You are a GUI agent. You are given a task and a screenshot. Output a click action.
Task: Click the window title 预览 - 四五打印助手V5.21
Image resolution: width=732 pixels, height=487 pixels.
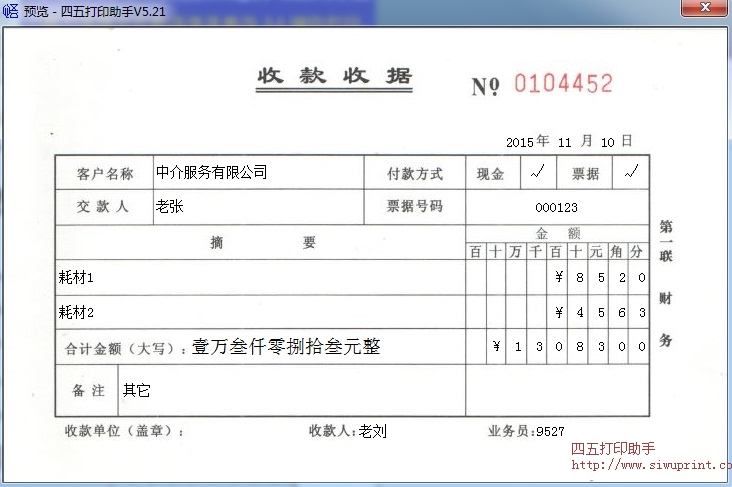click(95, 11)
